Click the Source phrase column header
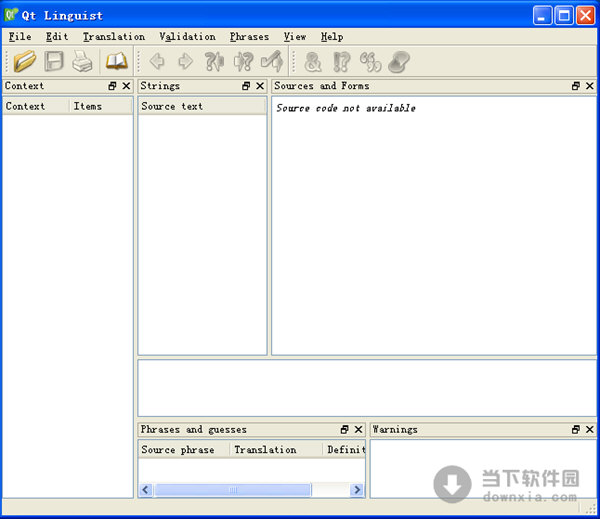 pyautogui.click(x=184, y=449)
